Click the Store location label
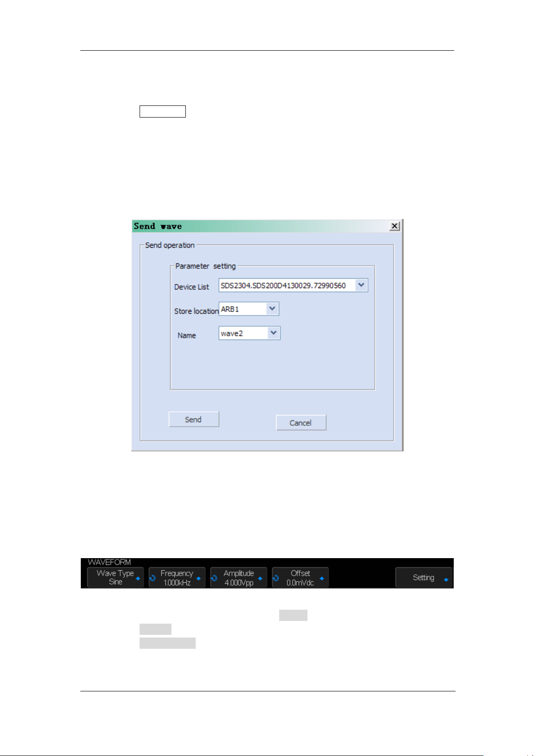 point(196,311)
